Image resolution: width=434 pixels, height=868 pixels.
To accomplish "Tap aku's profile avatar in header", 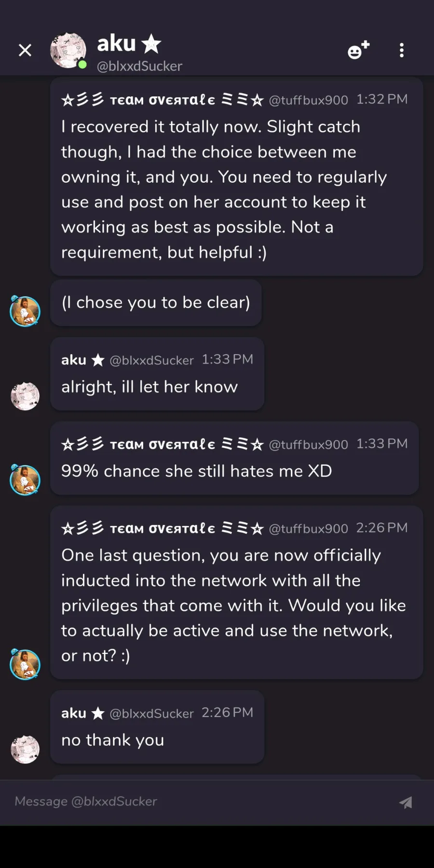I will [x=68, y=50].
